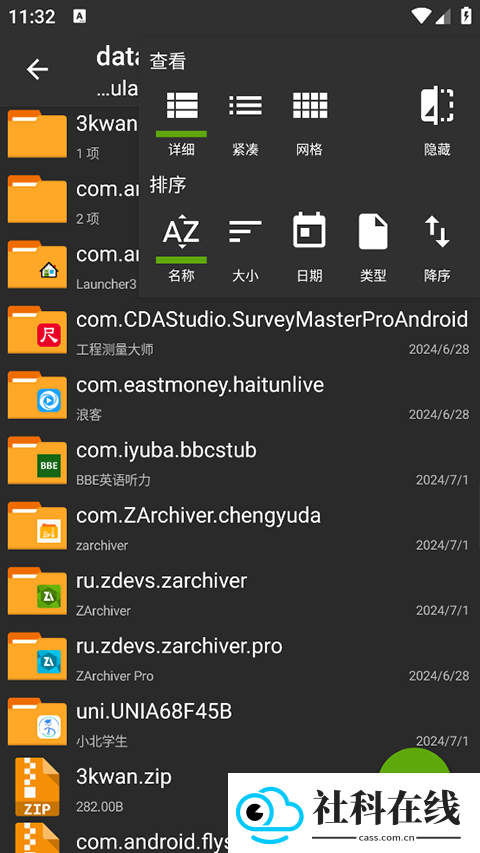Open the Launcher3 folder icon
This screenshot has width=480, height=853.
tap(37, 264)
